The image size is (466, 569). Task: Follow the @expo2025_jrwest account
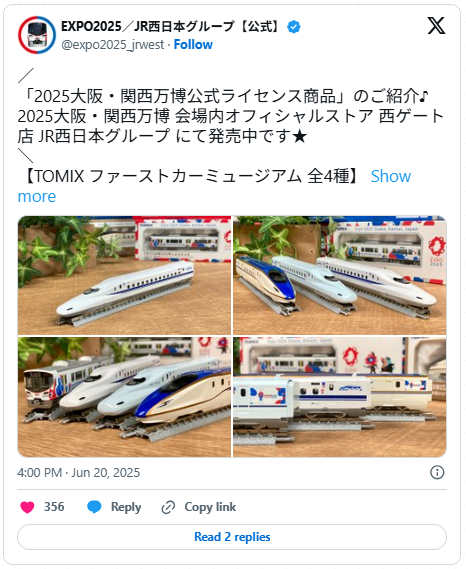click(x=193, y=45)
